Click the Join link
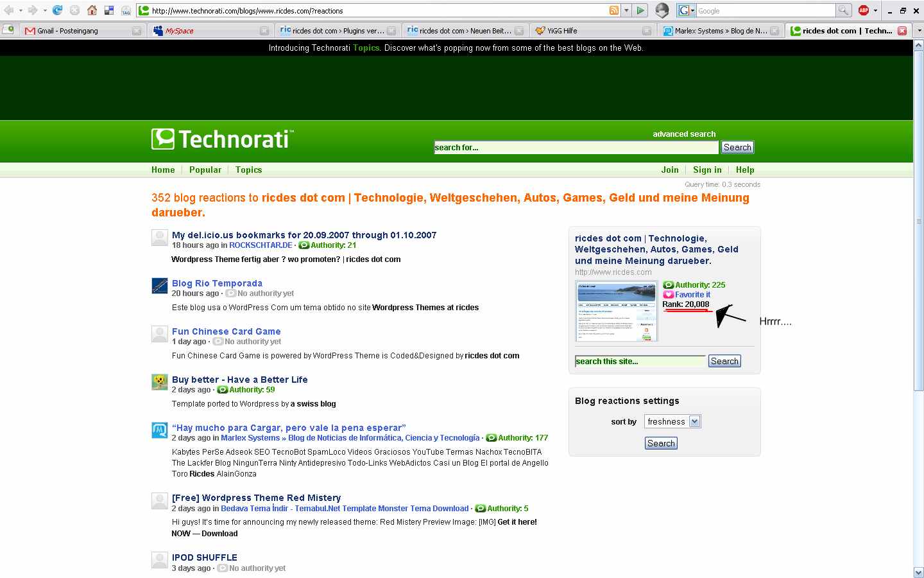Viewport: 924px width, 578px height. [x=670, y=170]
